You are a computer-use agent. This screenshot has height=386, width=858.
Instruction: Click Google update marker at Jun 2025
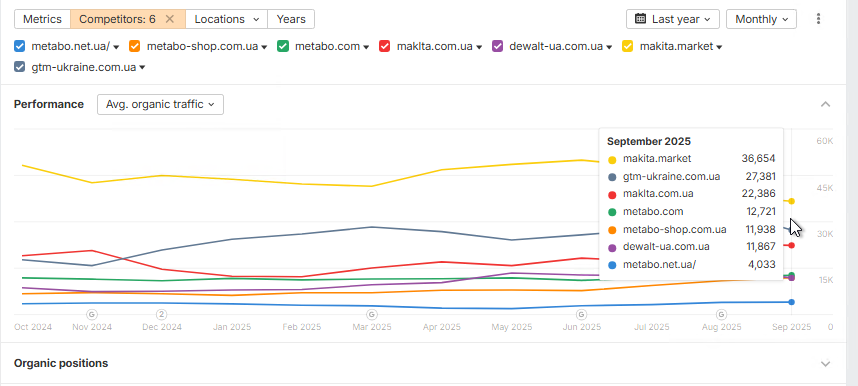[581, 314]
